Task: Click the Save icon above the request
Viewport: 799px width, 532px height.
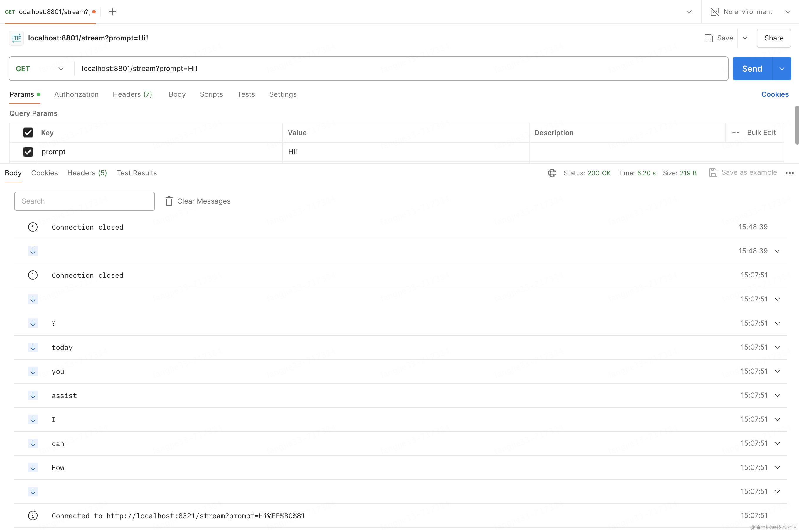Action: (709, 38)
